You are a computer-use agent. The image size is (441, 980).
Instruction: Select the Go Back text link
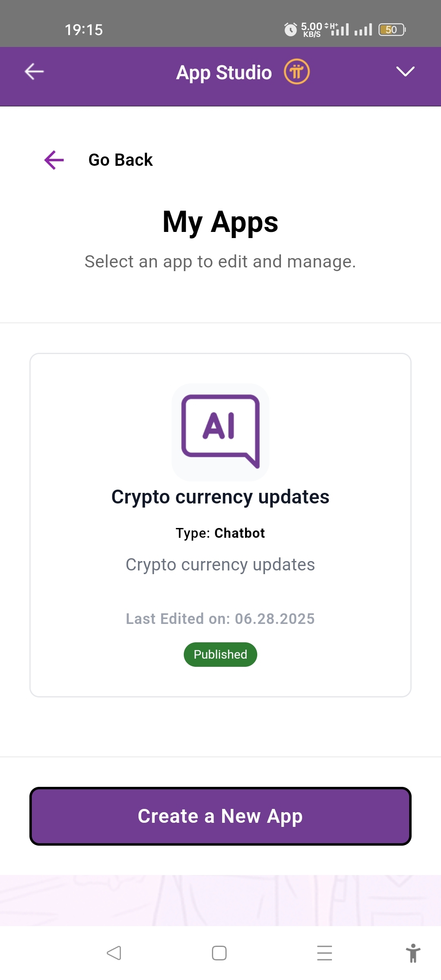pyautogui.click(x=120, y=160)
